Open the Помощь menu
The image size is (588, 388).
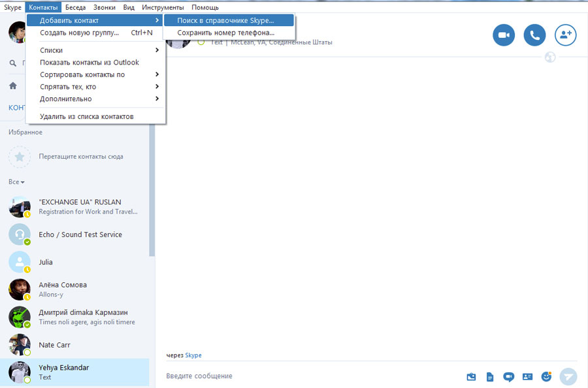point(205,7)
